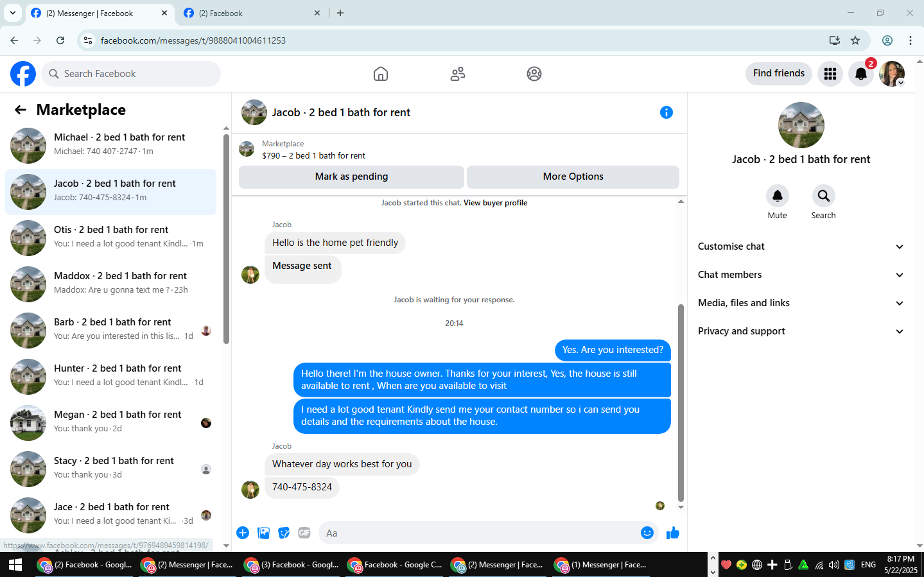Click More Options button
Viewport: 924px width, 577px height.
coord(573,177)
